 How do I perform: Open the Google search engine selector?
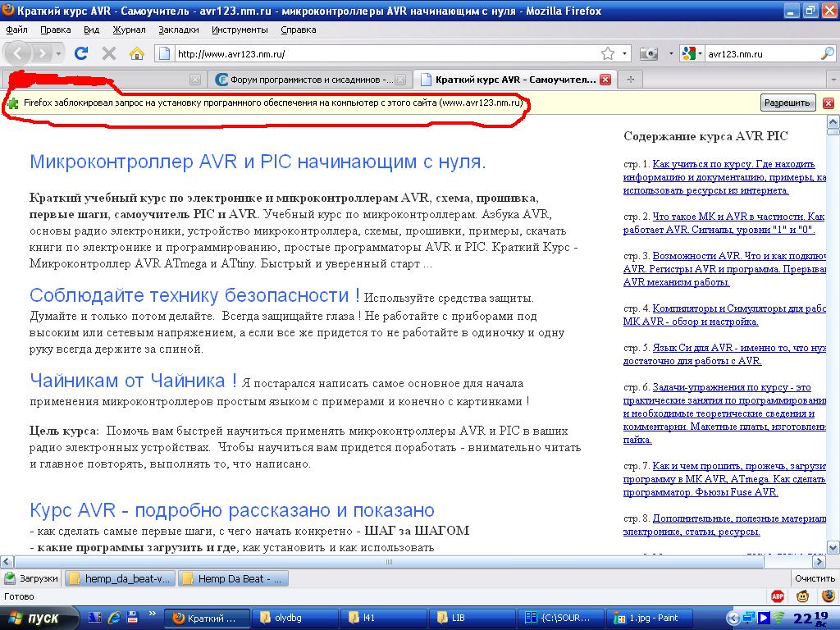coord(691,53)
